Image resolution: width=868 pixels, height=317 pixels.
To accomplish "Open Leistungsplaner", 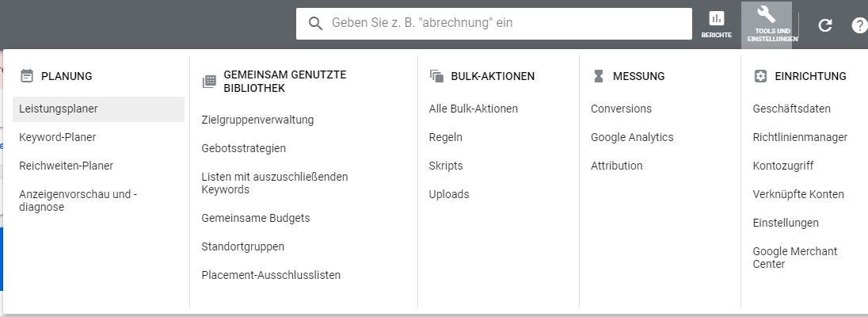I will click(x=98, y=109).
